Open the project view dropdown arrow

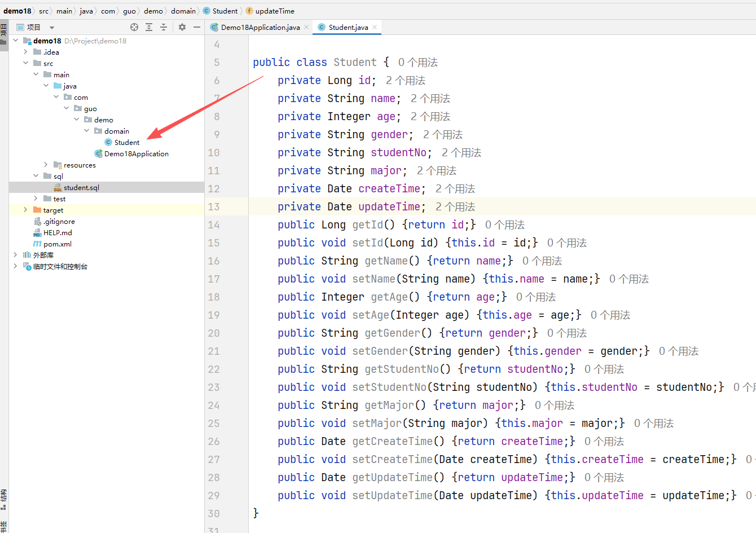tap(52, 28)
